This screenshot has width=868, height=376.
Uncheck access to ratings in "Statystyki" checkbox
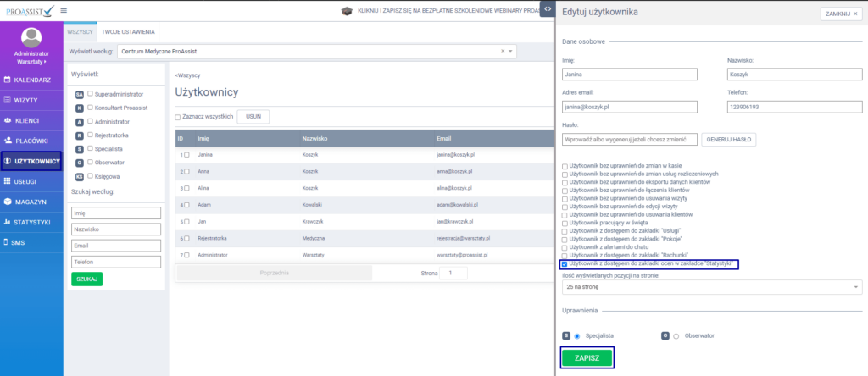pyautogui.click(x=565, y=264)
